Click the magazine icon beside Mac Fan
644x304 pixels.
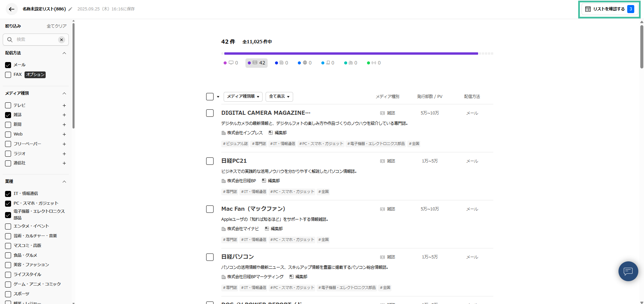coord(382,209)
